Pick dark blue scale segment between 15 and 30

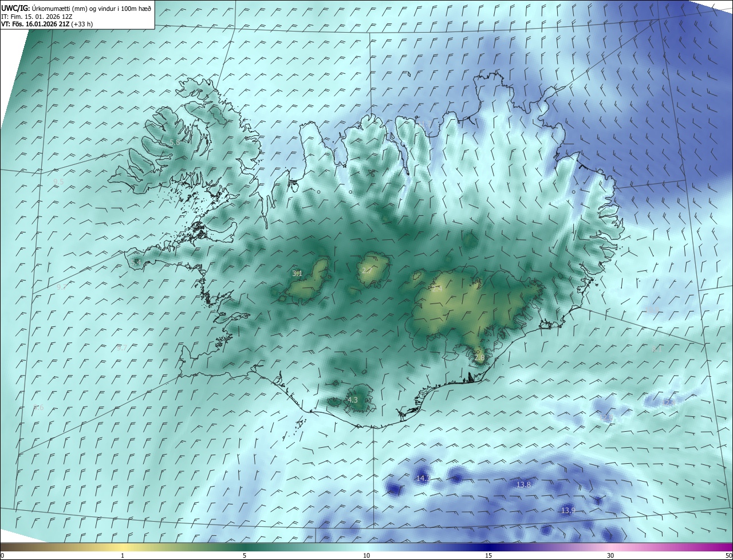click(550, 547)
